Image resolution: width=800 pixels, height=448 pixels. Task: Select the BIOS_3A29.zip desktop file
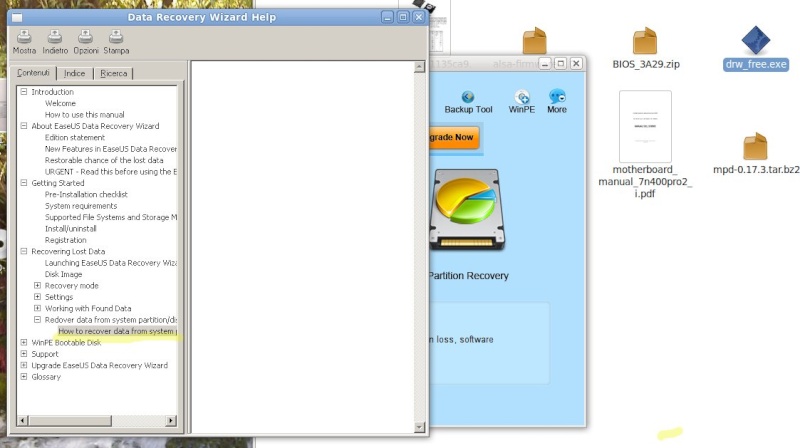pyautogui.click(x=645, y=48)
